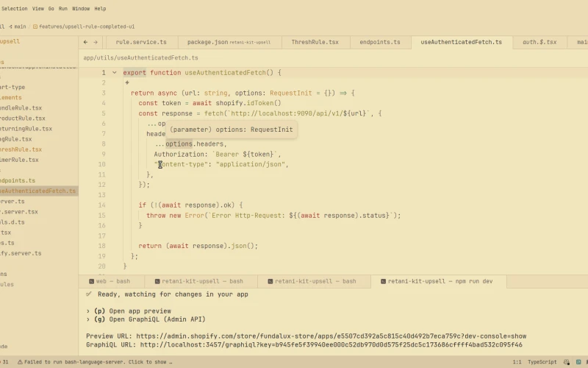Click line number 14 in the gutter

click(102, 205)
